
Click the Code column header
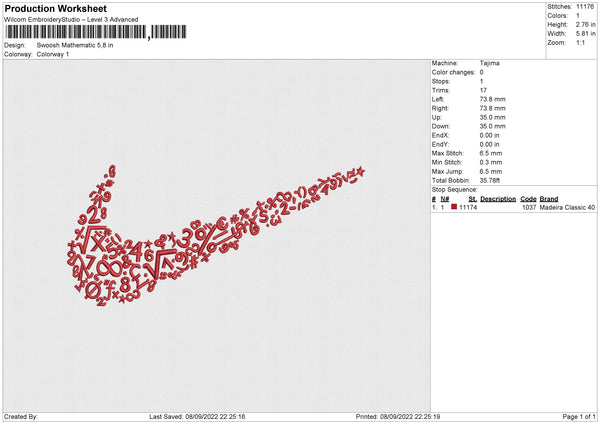529,198
